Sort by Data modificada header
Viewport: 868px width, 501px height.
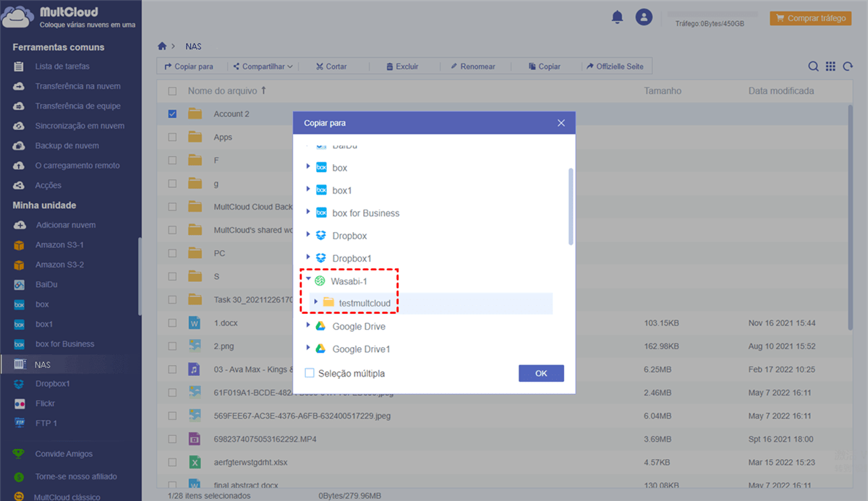click(x=781, y=91)
